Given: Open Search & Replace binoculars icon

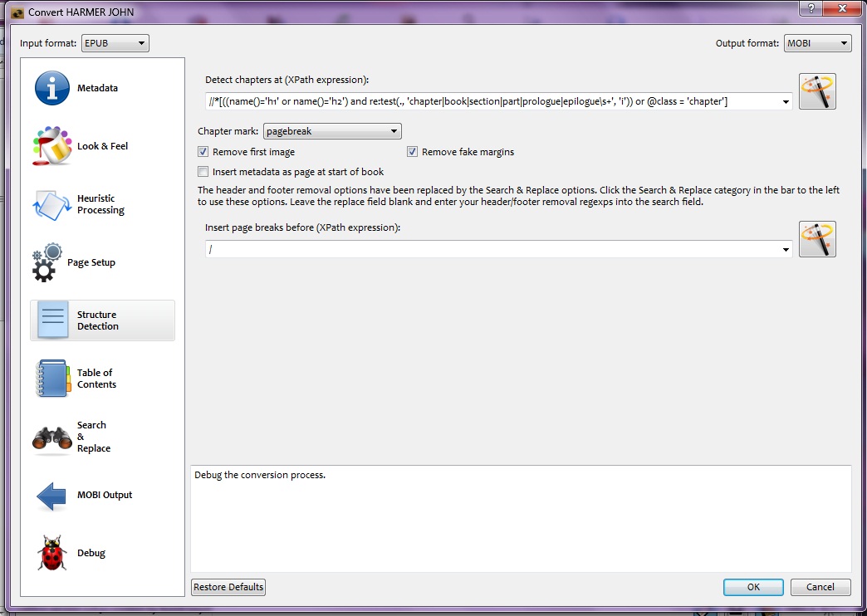Looking at the screenshot, I should point(52,438).
